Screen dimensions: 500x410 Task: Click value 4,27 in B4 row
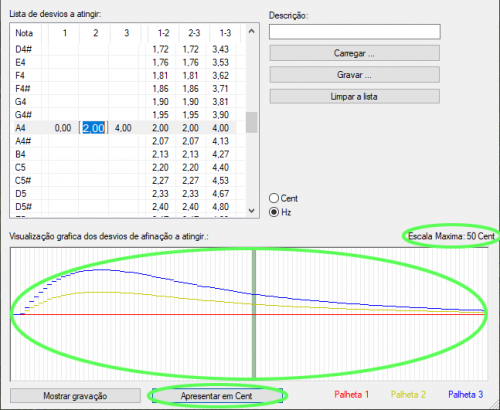coord(221,154)
